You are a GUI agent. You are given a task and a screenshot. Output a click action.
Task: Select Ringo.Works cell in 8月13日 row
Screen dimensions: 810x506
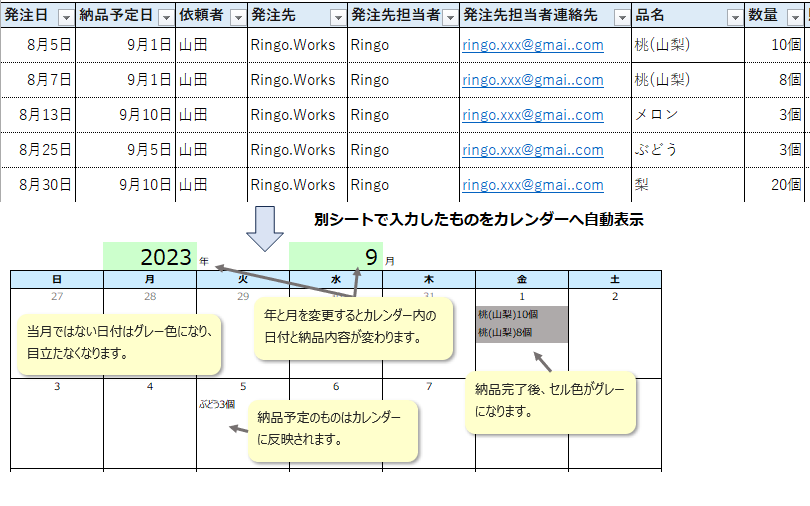tap(297, 115)
